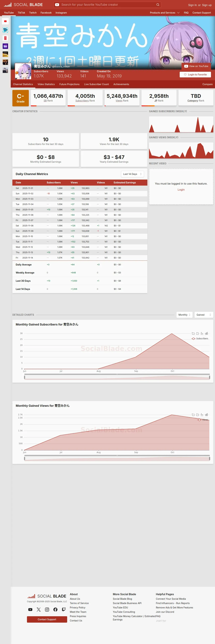Screen dimensions: 215x644
Task: Open the Video Statistics tab
Action: [46, 84]
